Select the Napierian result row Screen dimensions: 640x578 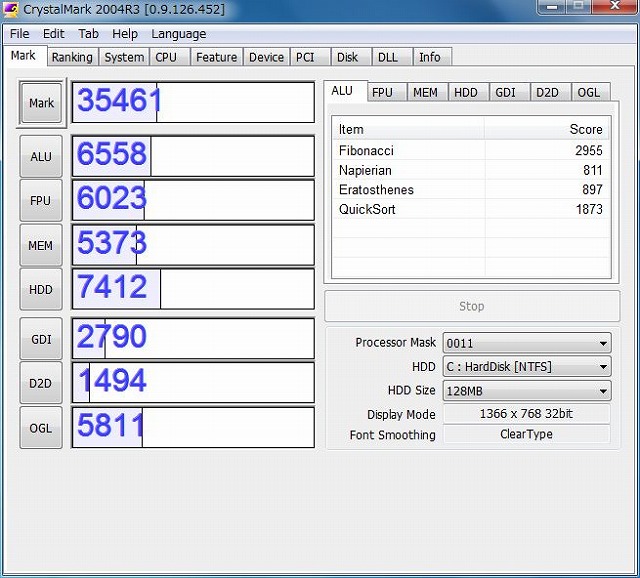pos(471,170)
